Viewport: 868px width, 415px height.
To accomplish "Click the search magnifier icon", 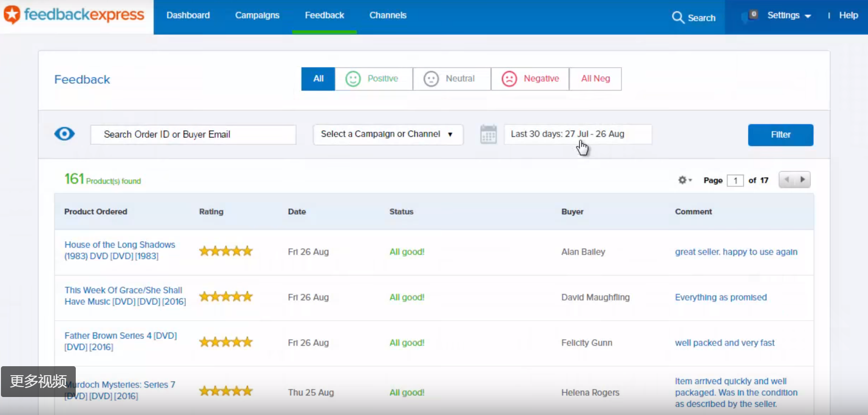I will click(678, 18).
